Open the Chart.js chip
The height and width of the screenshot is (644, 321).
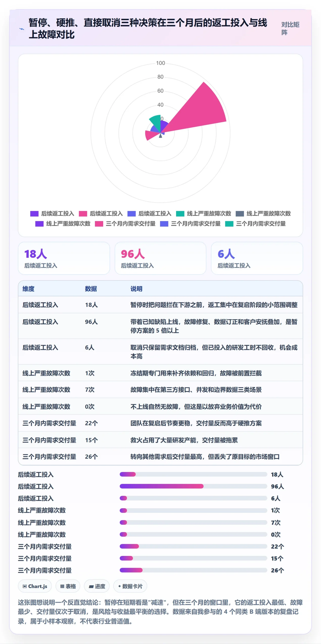click(x=35, y=586)
